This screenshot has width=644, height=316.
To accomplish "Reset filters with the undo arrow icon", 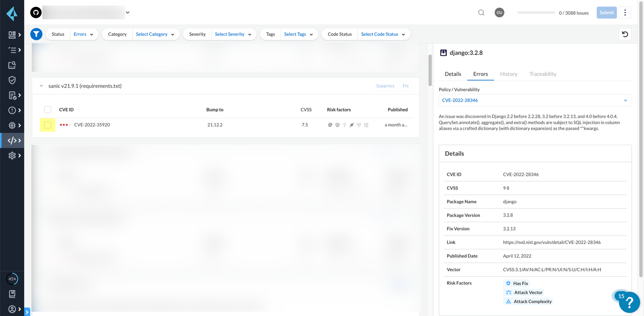I will (x=625, y=34).
